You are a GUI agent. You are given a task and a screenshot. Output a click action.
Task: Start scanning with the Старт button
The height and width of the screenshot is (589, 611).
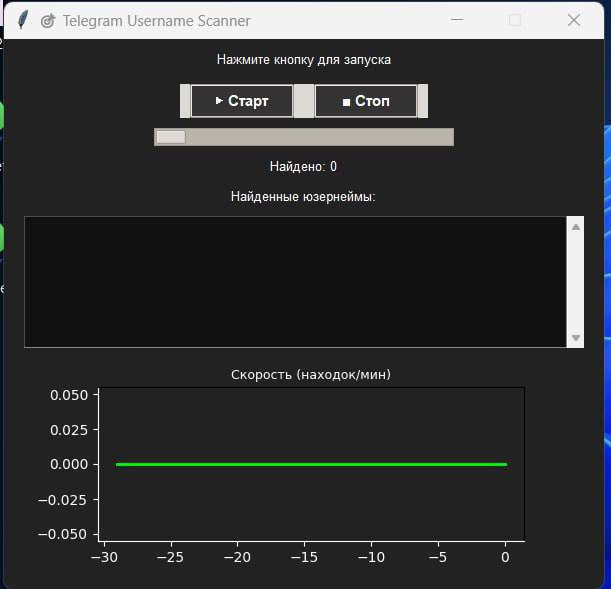point(242,101)
